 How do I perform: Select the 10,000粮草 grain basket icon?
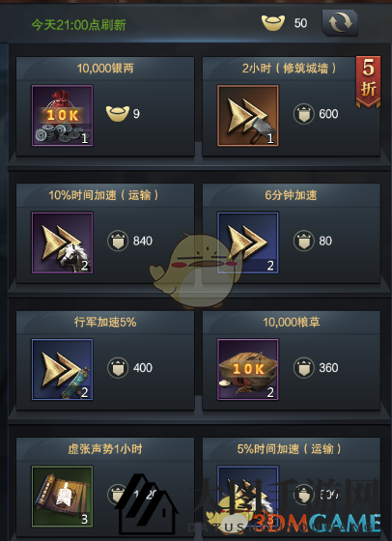248,369
